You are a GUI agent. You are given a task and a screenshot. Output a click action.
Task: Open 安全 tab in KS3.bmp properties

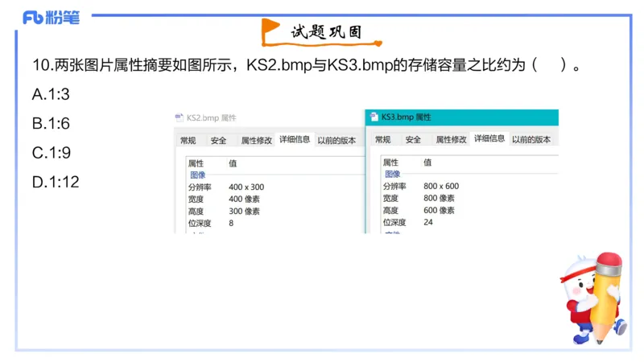(413, 139)
